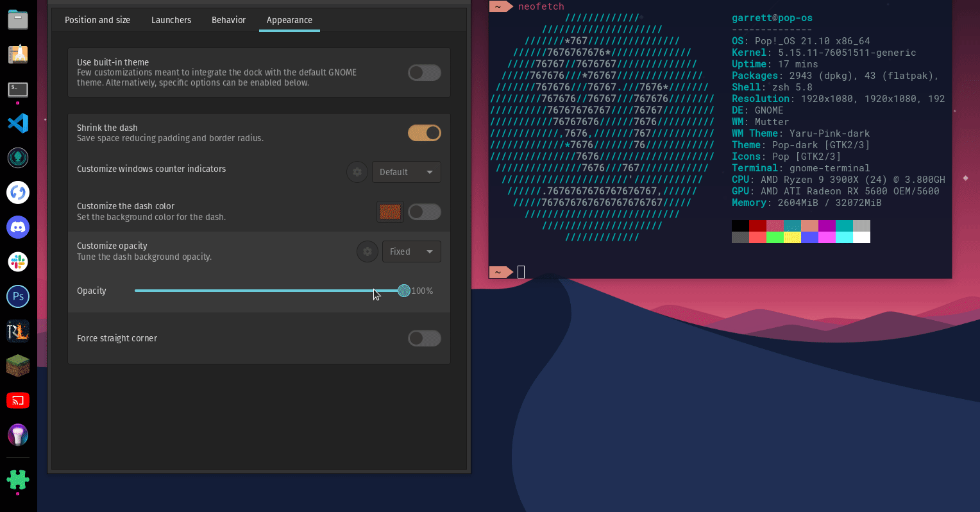Enable Use built-in theme switch

(425, 73)
